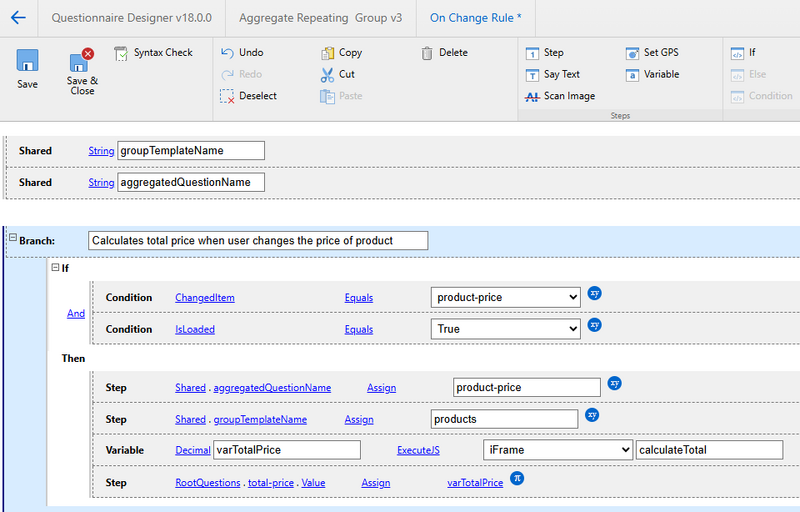Click the Value link
The image size is (800, 512).
313,483
